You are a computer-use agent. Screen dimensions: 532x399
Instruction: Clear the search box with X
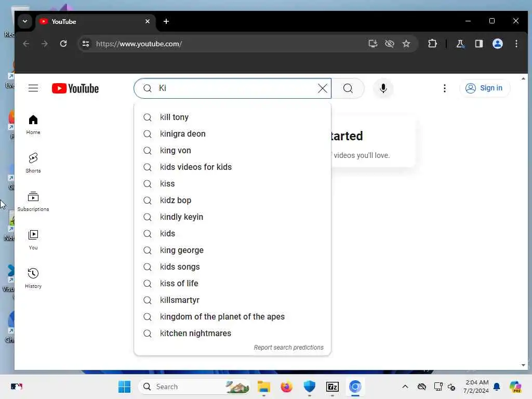coord(323,88)
